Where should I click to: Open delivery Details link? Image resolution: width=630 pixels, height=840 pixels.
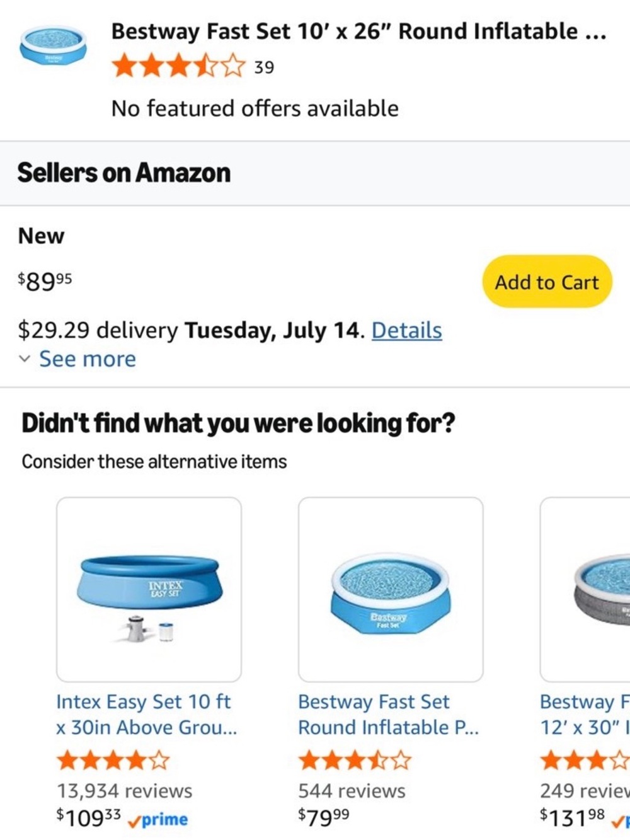(x=407, y=330)
